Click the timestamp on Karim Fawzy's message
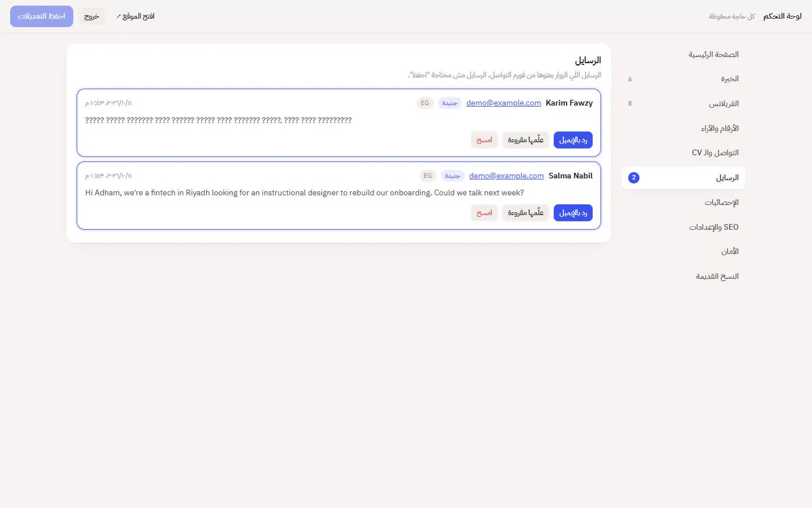 108,103
